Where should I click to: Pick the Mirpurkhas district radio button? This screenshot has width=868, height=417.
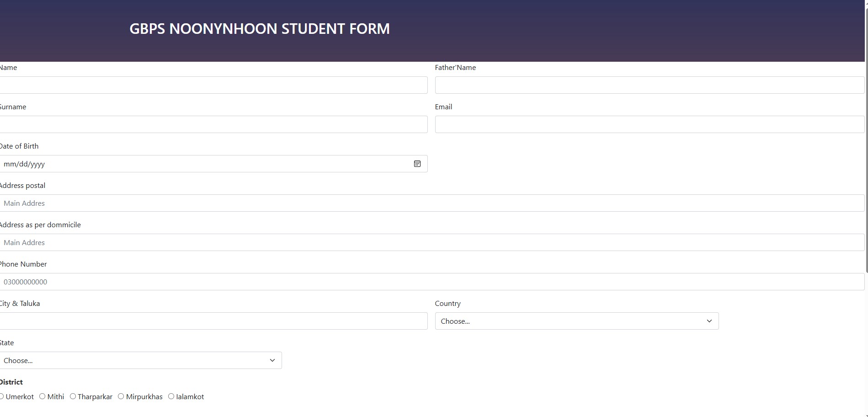[x=121, y=396]
